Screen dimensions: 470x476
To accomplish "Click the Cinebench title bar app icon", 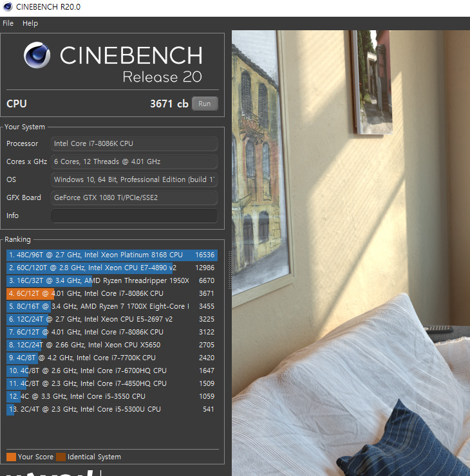I will click(7, 6).
